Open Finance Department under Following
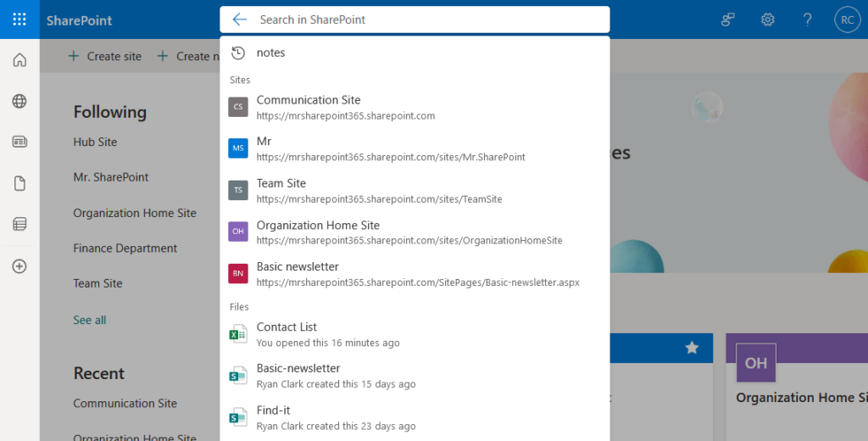Image resolution: width=868 pixels, height=441 pixels. click(125, 248)
